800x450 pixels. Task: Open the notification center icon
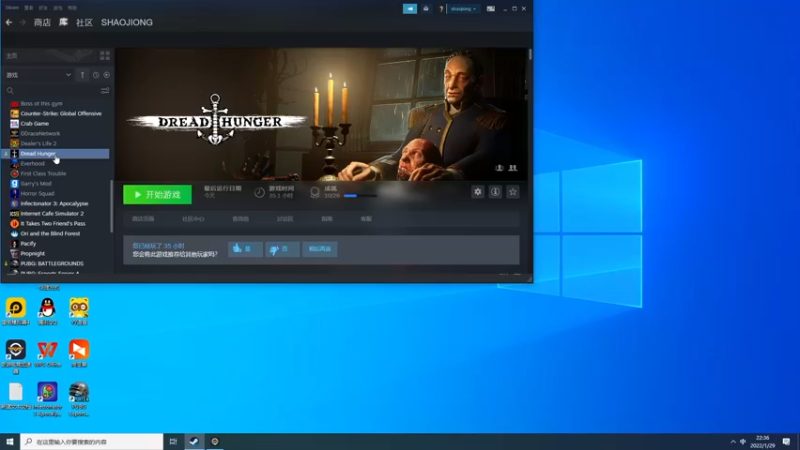pos(786,441)
